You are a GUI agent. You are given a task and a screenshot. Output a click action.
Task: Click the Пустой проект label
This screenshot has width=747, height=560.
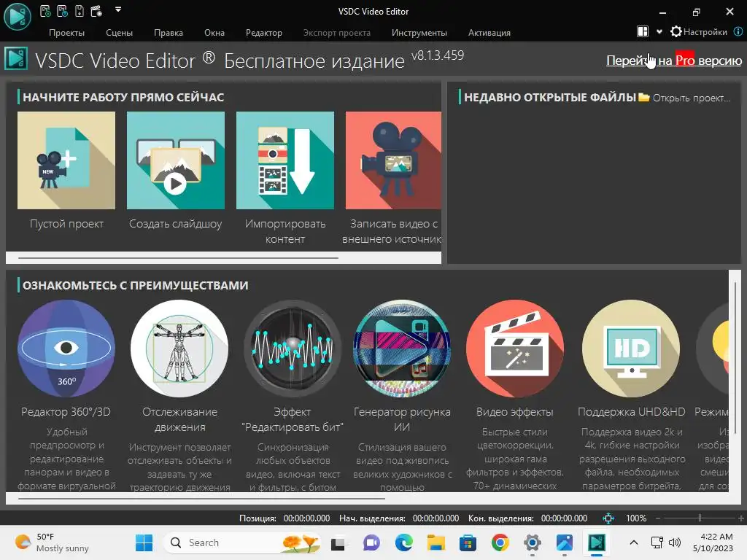[66, 224]
